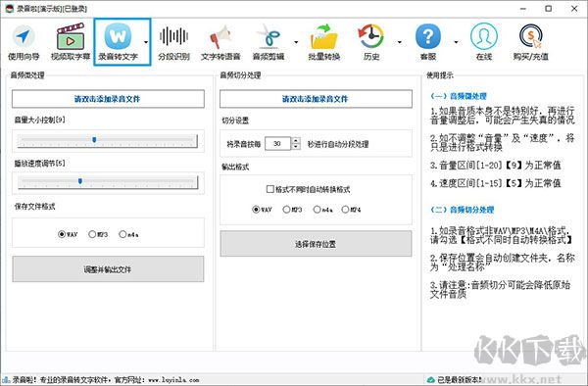Decrease split seconds with down arrow

click(296, 147)
